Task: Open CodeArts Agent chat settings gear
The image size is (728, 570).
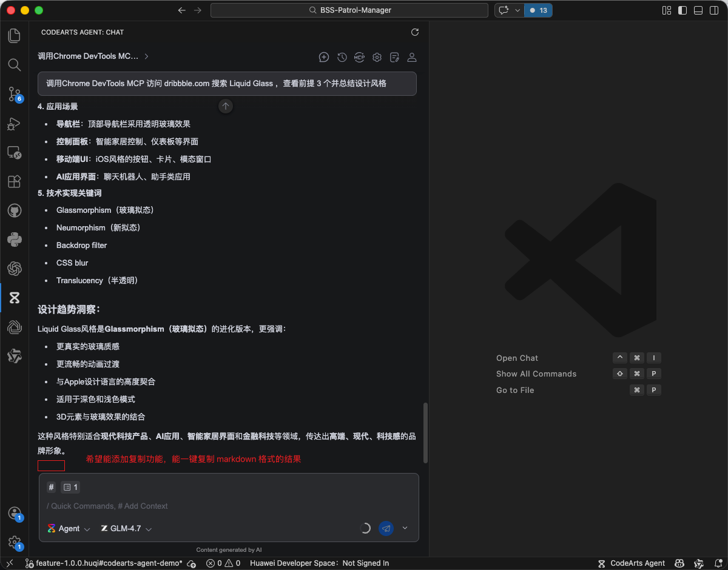Action: pos(377,57)
